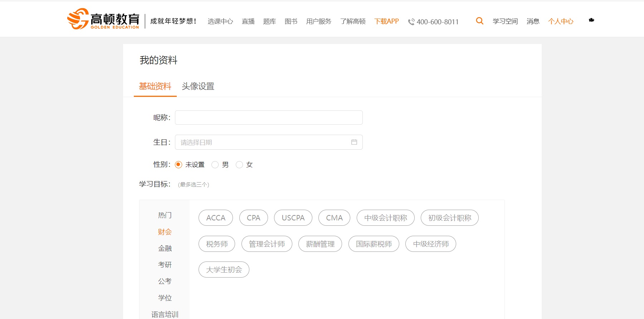644x319 pixels.
Task: Select the 学位 category
Action: [165, 298]
